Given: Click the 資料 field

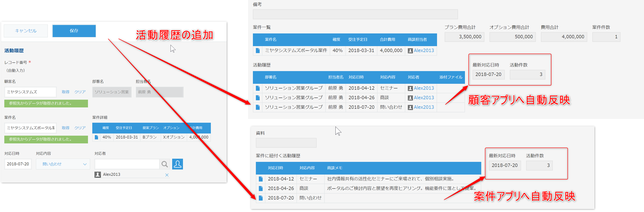Looking at the screenshot, I should coord(286,143).
